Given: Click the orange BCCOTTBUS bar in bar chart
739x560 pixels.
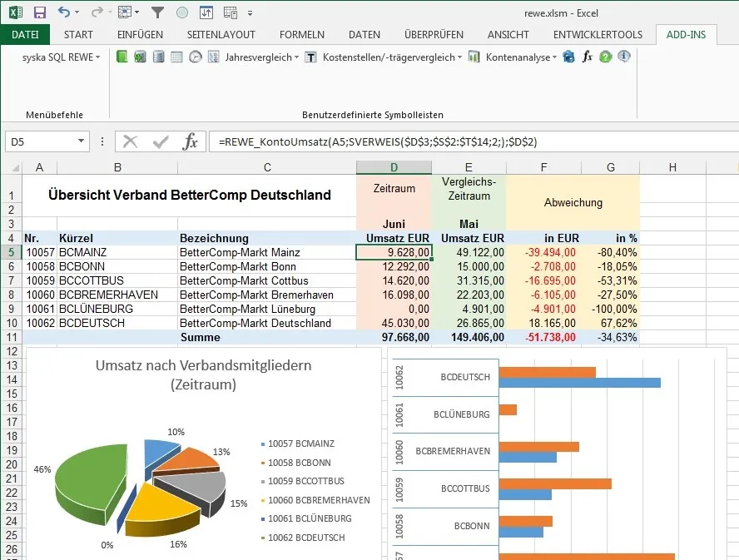Looking at the screenshot, I should (555, 483).
